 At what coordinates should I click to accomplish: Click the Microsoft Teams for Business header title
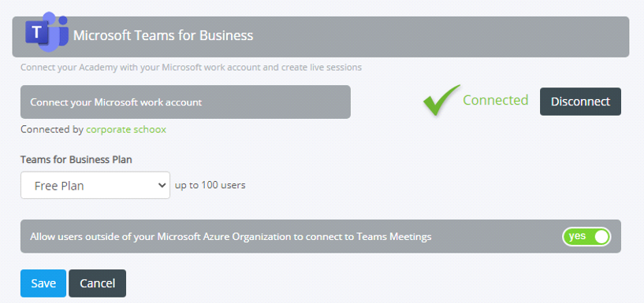click(163, 35)
